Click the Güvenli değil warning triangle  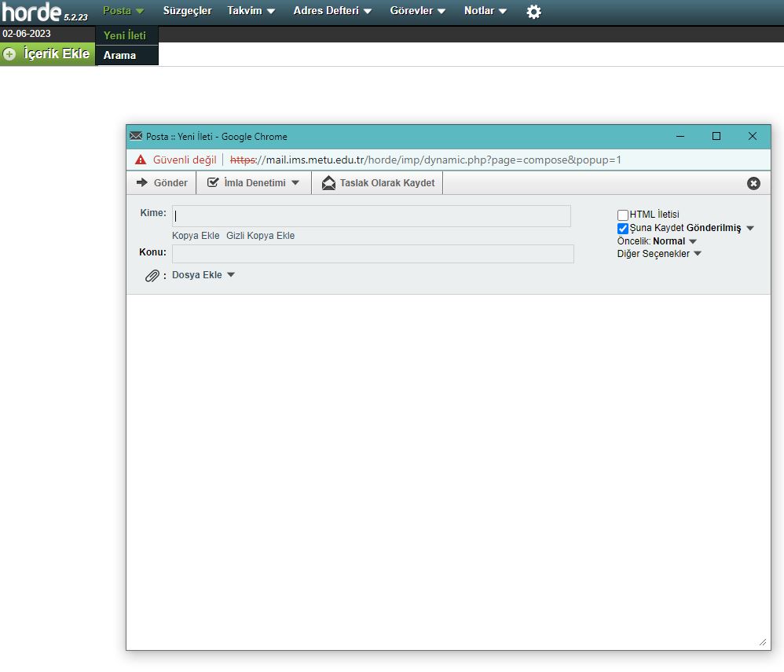(x=141, y=160)
